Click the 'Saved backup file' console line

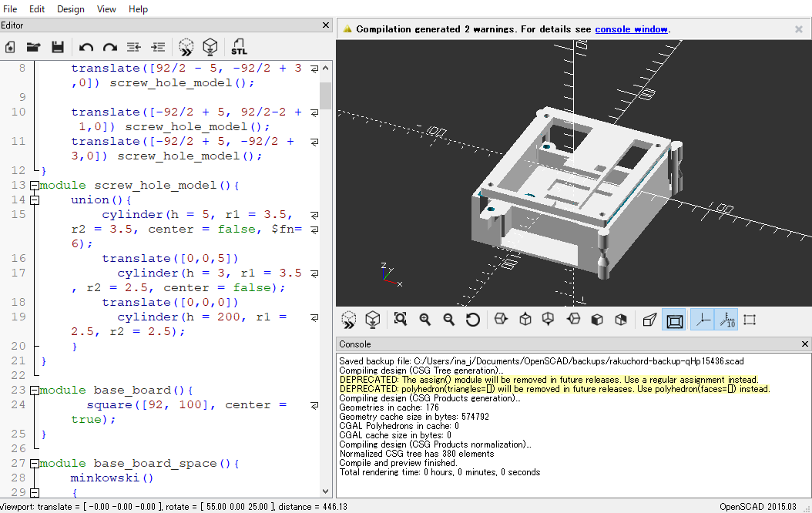(x=542, y=360)
